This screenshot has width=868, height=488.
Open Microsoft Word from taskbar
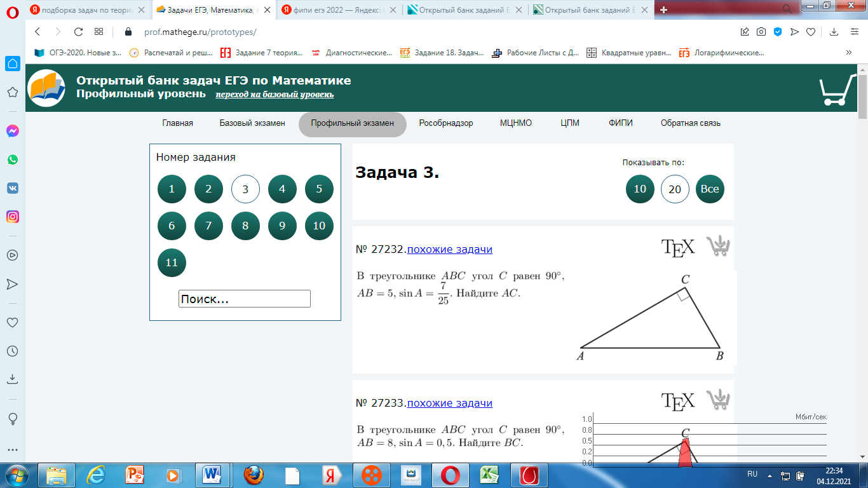click(211, 475)
